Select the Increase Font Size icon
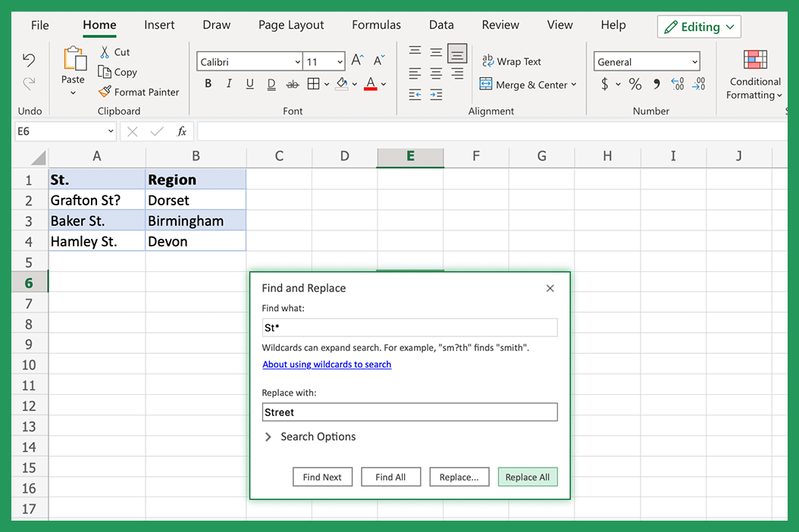This screenshot has width=799, height=532. [x=359, y=58]
